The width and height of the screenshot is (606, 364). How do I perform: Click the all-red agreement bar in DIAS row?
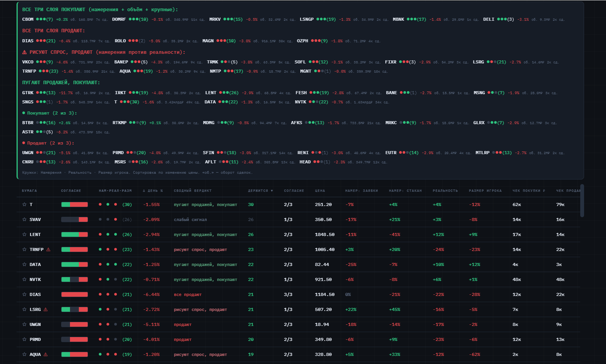pyautogui.click(x=75, y=294)
